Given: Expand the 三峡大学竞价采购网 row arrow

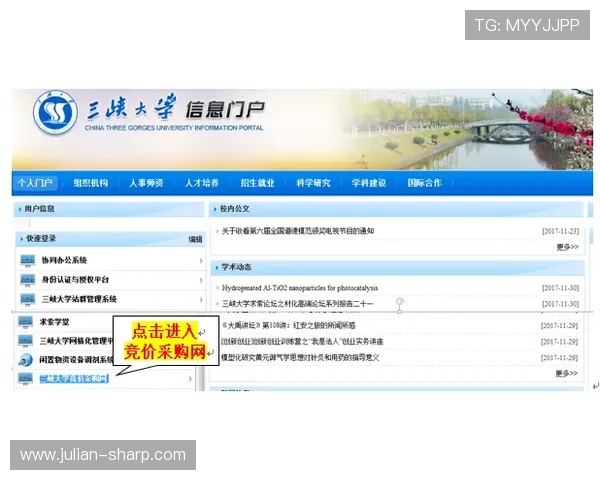Looking at the screenshot, I should pos(190,379).
